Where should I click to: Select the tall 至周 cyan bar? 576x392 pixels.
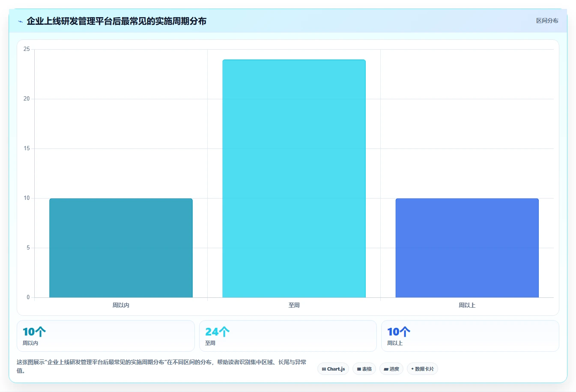click(294, 178)
